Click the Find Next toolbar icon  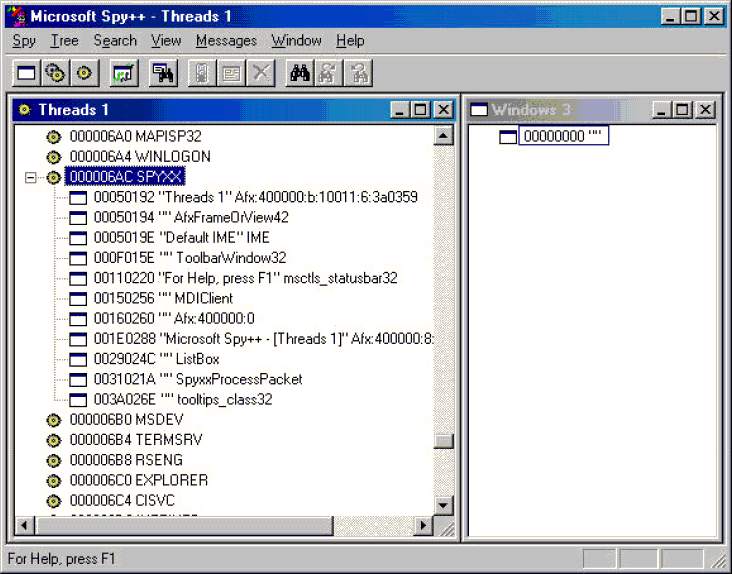[x=329, y=73]
